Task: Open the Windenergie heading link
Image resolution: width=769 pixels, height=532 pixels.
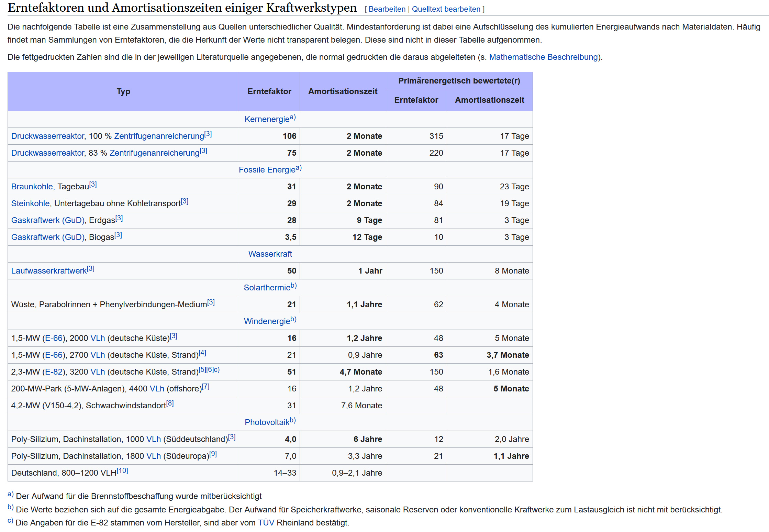Action: click(x=267, y=321)
